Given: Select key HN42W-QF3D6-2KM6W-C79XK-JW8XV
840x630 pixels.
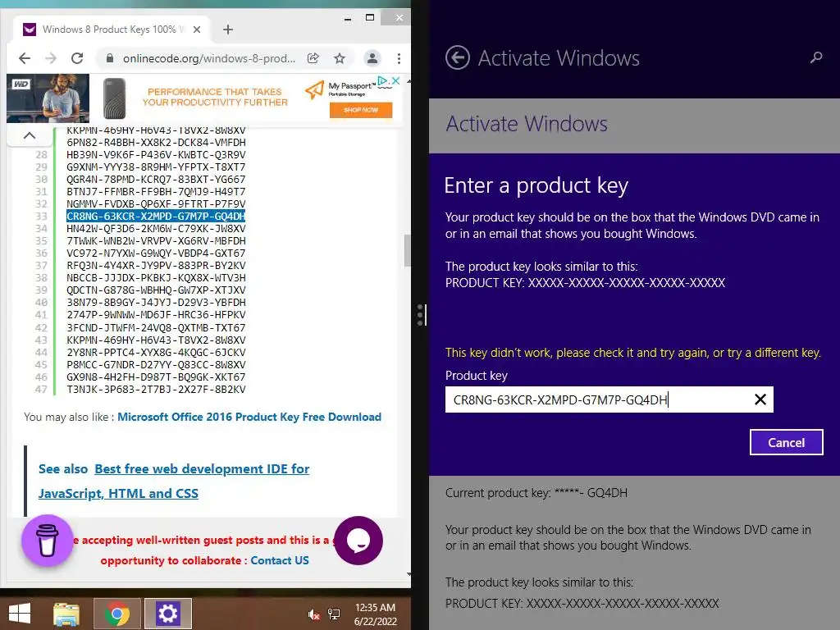Looking at the screenshot, I should 156,229.
